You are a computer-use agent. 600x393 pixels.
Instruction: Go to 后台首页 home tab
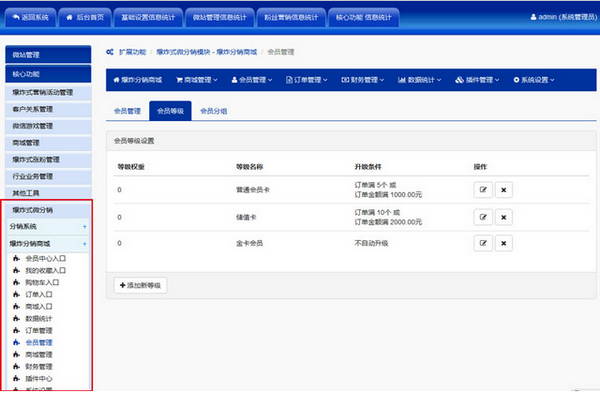click(x=85, y=18)
